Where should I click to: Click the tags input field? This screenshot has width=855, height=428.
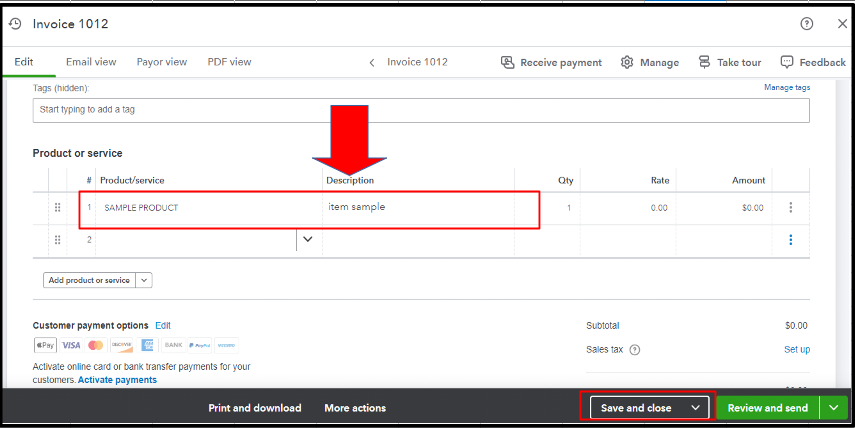coord(421,110)
